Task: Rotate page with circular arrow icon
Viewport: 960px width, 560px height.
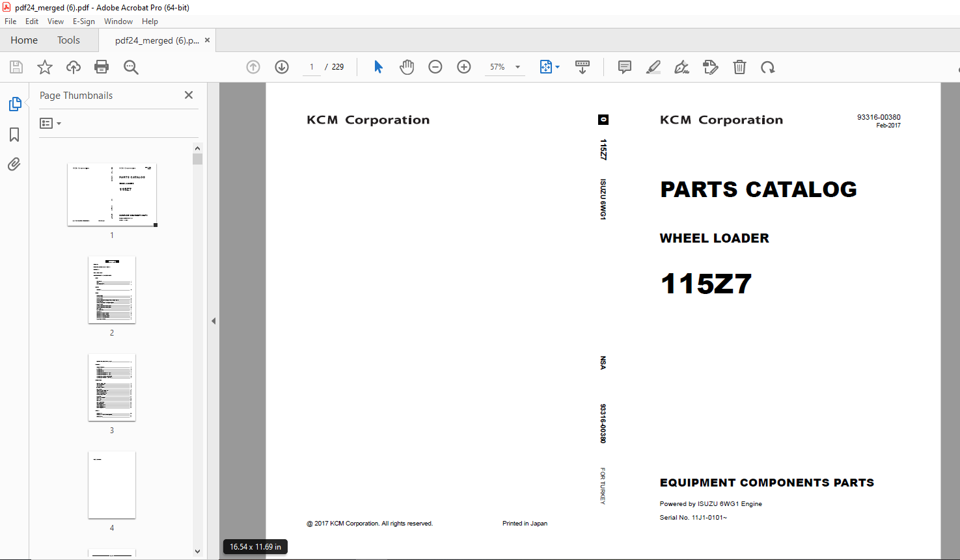Action: 768,67
